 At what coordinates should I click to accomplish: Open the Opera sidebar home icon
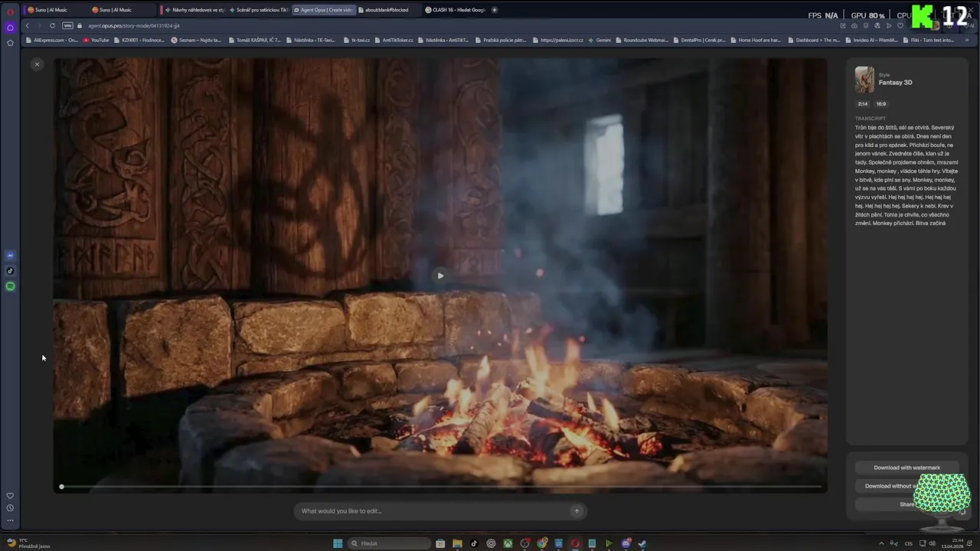(10, 28)
